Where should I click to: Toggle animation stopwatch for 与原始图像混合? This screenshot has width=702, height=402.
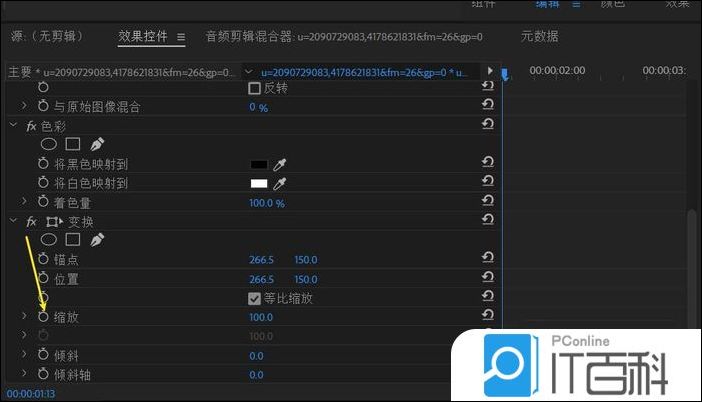[x=43, y=106]
